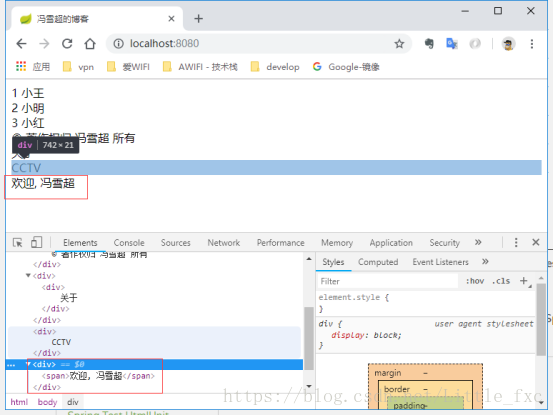Open the AWIFI - 技术栈 bookmark folder

point(200,67)
